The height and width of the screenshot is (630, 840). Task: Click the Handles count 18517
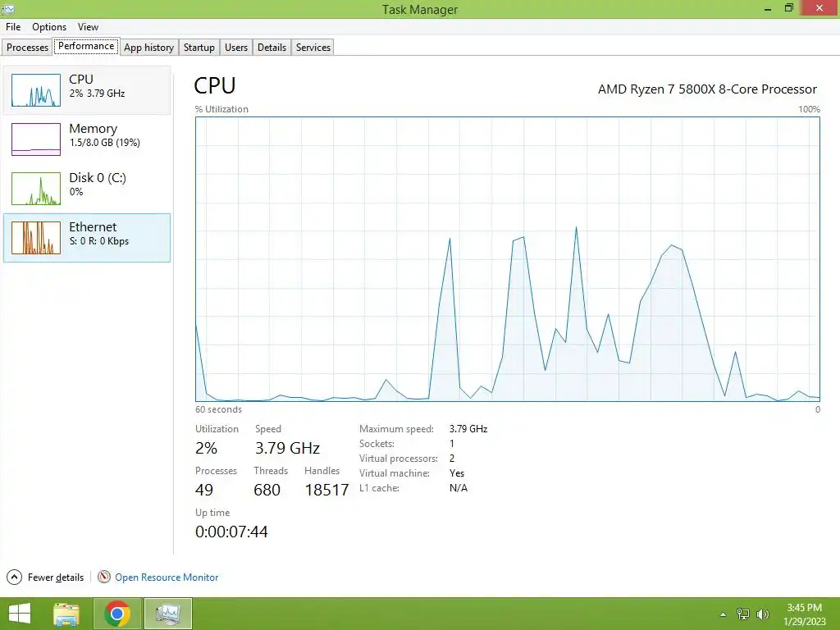click(x=326, y=490)
